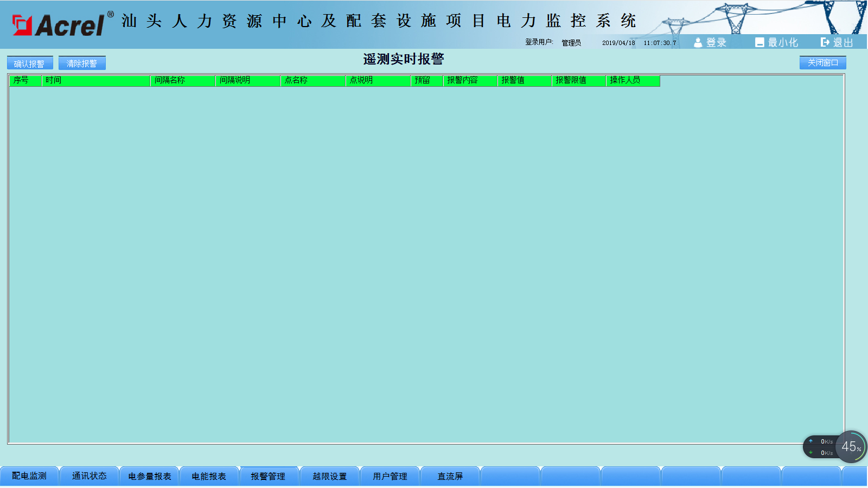Image resolution: width=868 pixels, height=488 pixels.
Task: Click the 45% floating speed widget
Action: coord(850,447)
